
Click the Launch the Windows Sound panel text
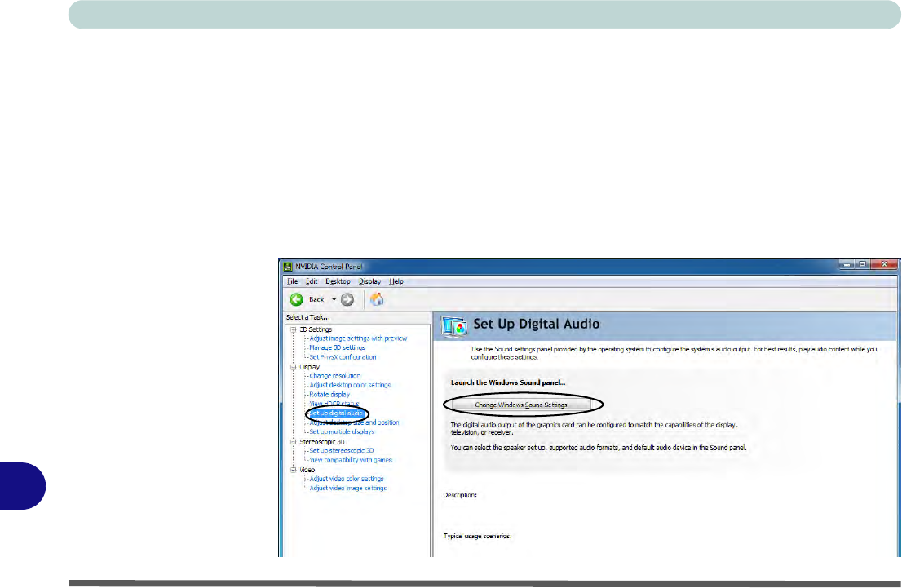508,382
